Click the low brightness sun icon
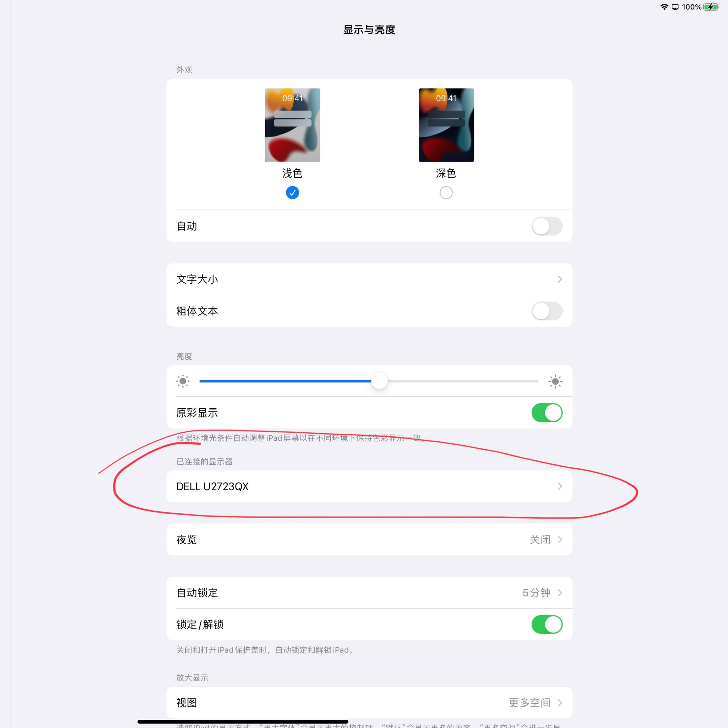 click(x=183, y=381)
